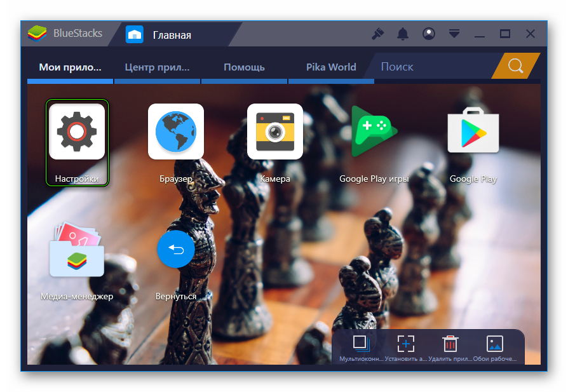568x392 pixels.
Task: Click the Мультиконн... multi-instance icon
Action: pyautogui.click(x=361, y=344)
